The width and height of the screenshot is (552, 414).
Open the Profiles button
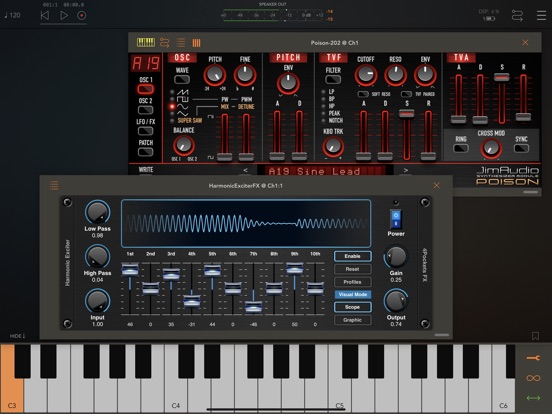tap(352, 282)
